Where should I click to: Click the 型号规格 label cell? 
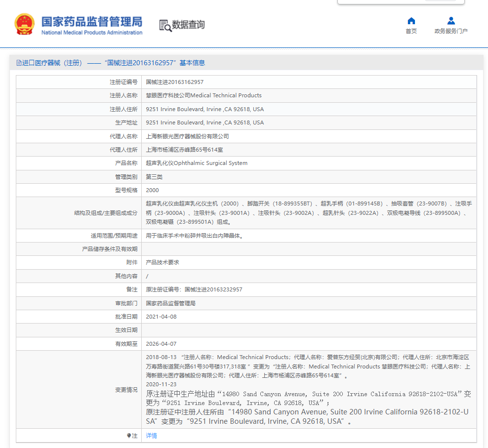click(x=79, y=190)
